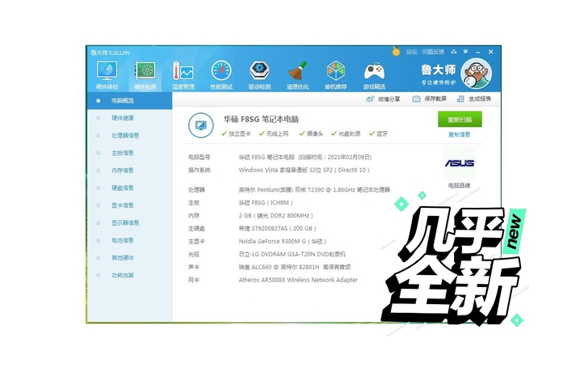Click the skin/upload icon in the title bar
This screenshot has height=368, width=588.
454,52
